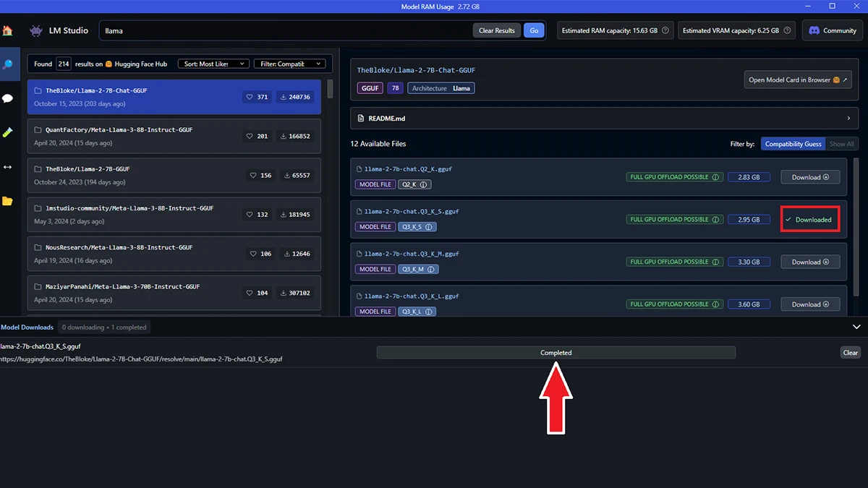868x488 pixels.
Task: Switch file filter to Show All
Action: point(841,144)
